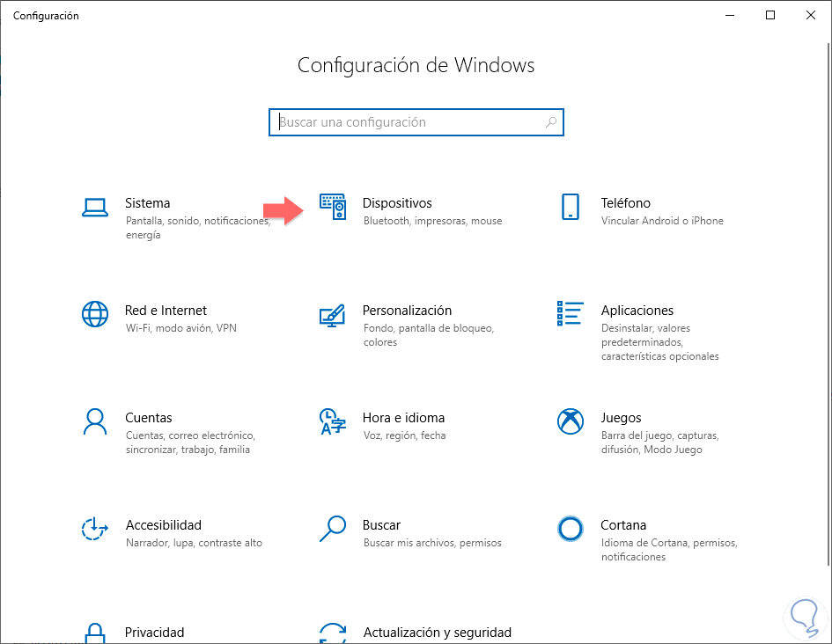Click the Sistema laptop icon
The width and height of the screenshot is (832, 644).
95,208
